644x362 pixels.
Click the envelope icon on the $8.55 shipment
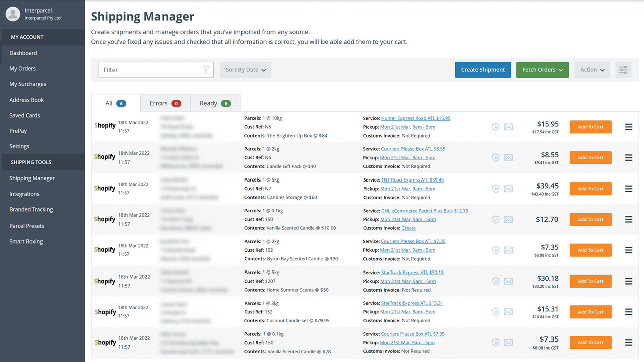click(x=508, y=157)
